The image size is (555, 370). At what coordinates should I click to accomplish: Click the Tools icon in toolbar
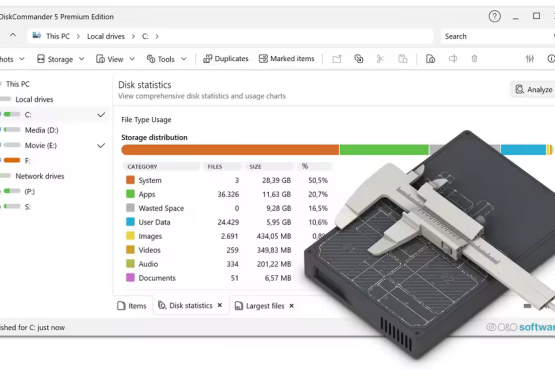[x=151, y=59]
